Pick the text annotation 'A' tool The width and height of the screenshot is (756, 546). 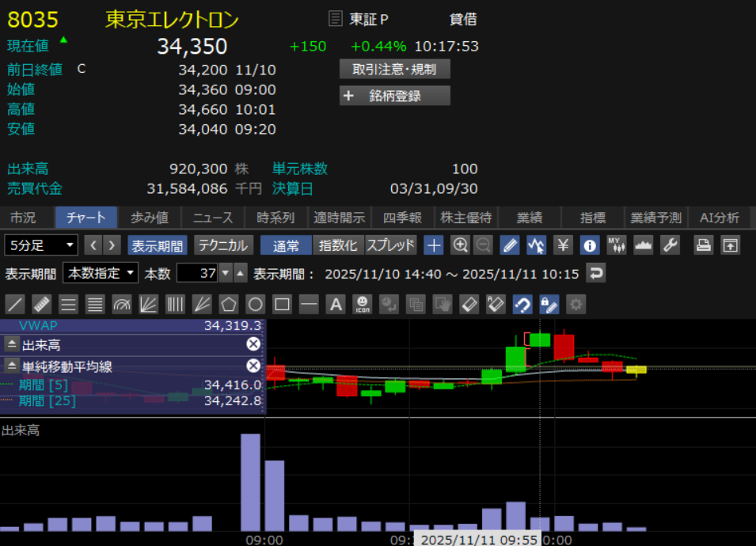pos(336,304)
